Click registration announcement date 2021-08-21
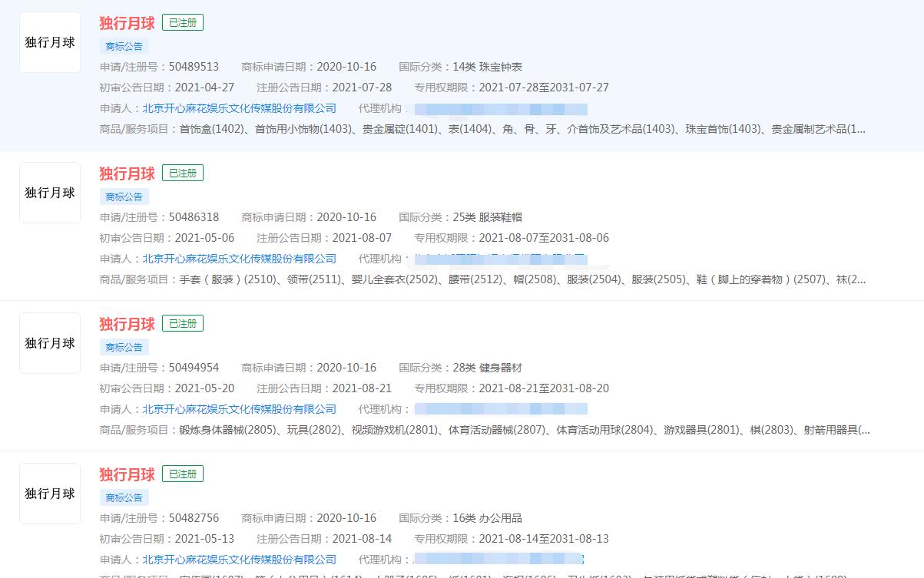This screenshot has width=924, height=578. click(362, 388)
